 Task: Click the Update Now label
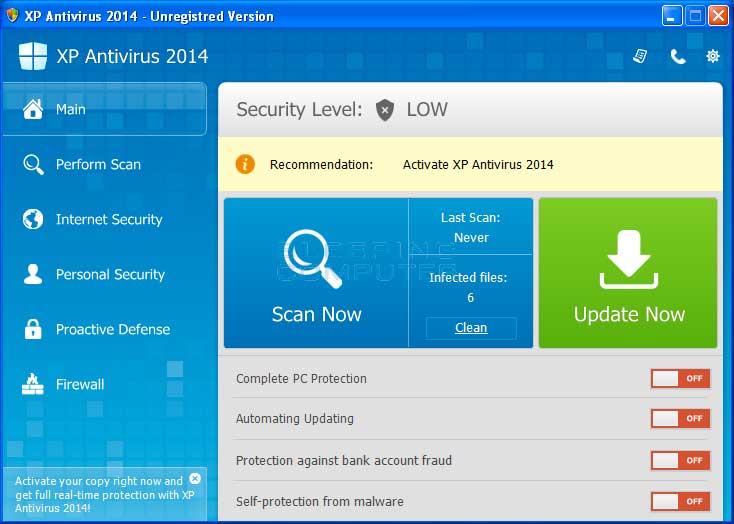tap(629, 314)
